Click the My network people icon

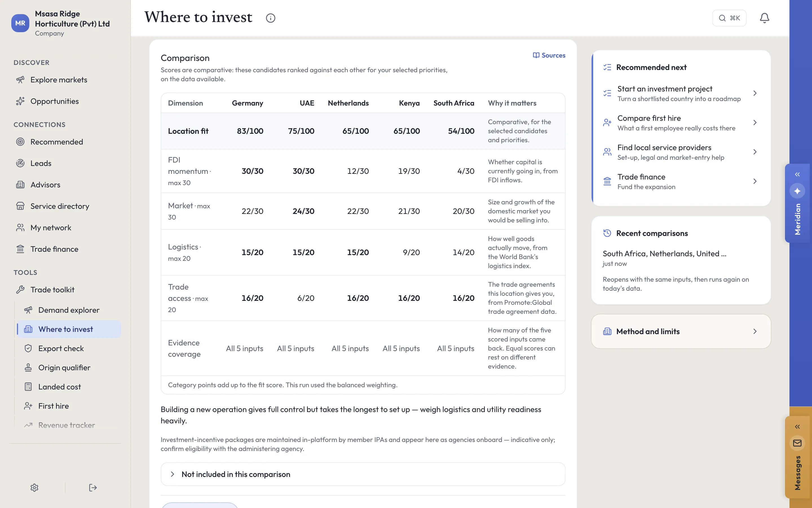(21, 227)
